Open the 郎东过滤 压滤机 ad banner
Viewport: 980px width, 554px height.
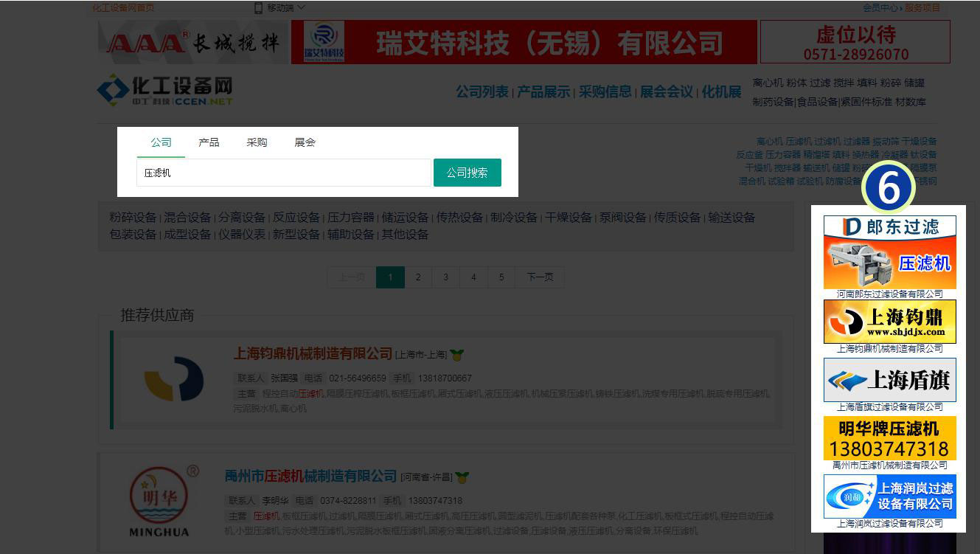(x=889, y=252)
